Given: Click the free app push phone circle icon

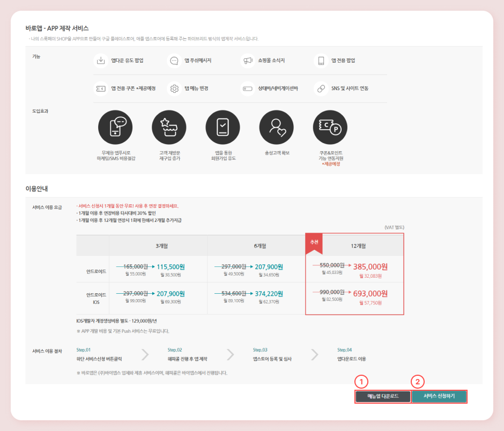Looking at the screenshot, I should coord(115,128).
